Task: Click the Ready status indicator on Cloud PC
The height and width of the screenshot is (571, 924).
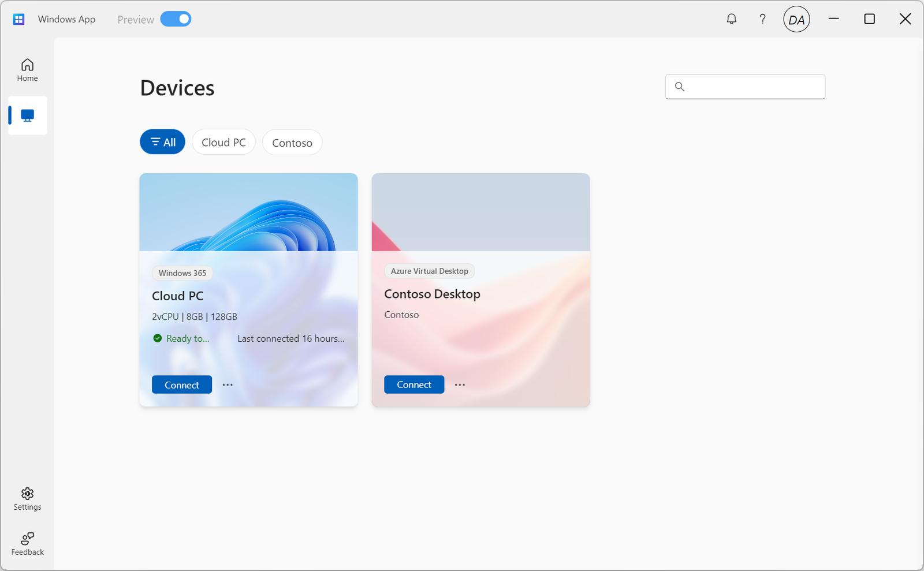Action: 157,338
